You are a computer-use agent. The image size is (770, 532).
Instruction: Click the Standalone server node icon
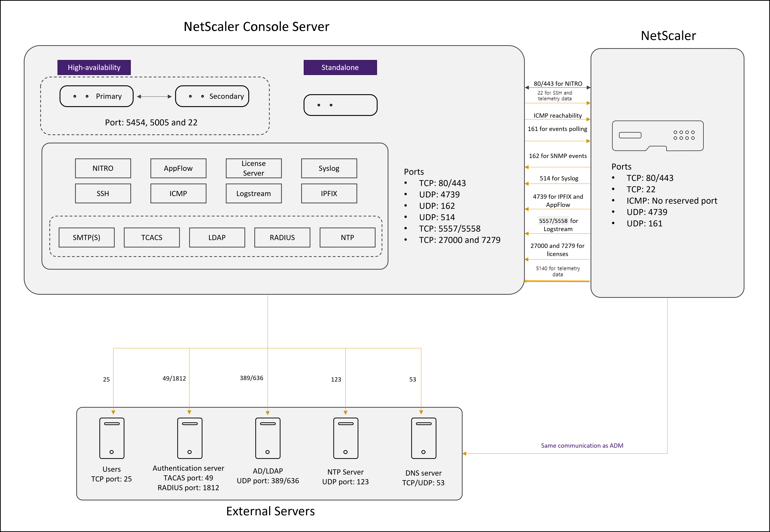pos(340,105)
